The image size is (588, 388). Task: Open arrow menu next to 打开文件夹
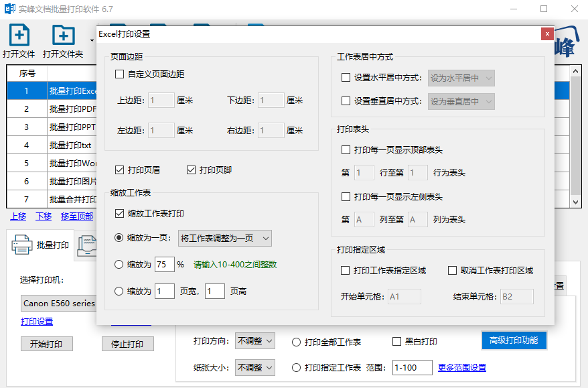coord(92,40)
